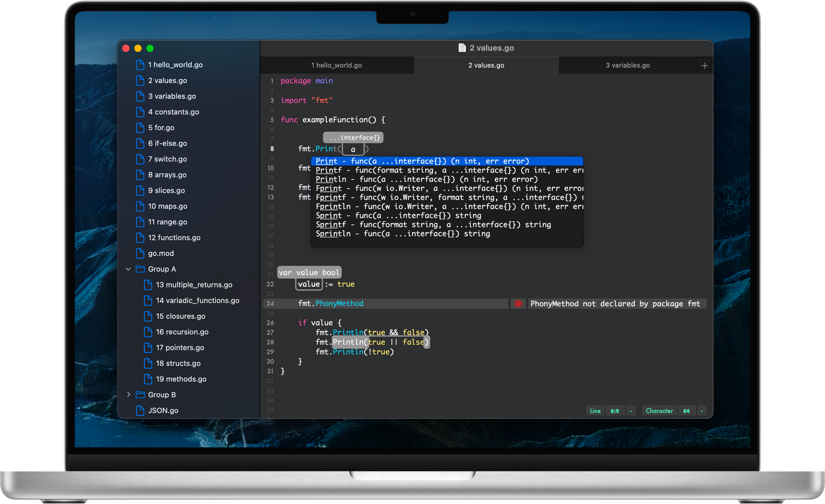The width and height of the screenshot is (825, 504).
Task: Select the go.mod file icon in the sidebar
Action: 140,253
